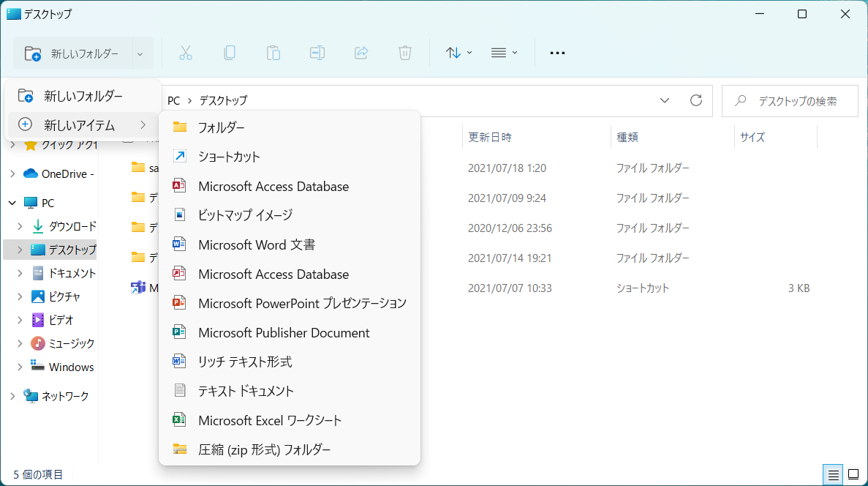868x486 pixels.
Task: Expand the Windows drive tree node
Action: coord(20,367)
